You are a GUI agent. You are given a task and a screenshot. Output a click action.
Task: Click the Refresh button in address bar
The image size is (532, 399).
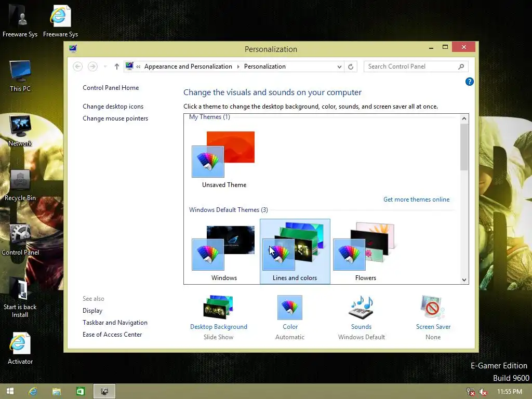[351, 67]
